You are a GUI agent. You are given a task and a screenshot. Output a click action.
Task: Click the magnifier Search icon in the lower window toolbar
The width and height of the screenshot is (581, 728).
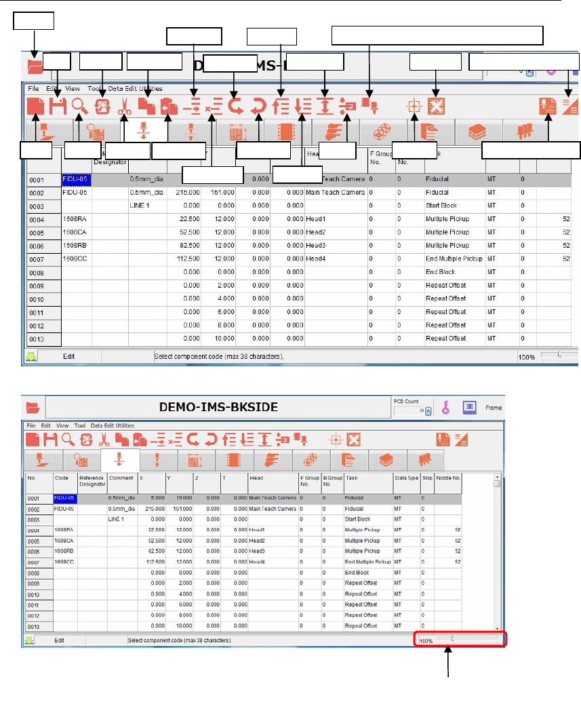coord(68,439)
